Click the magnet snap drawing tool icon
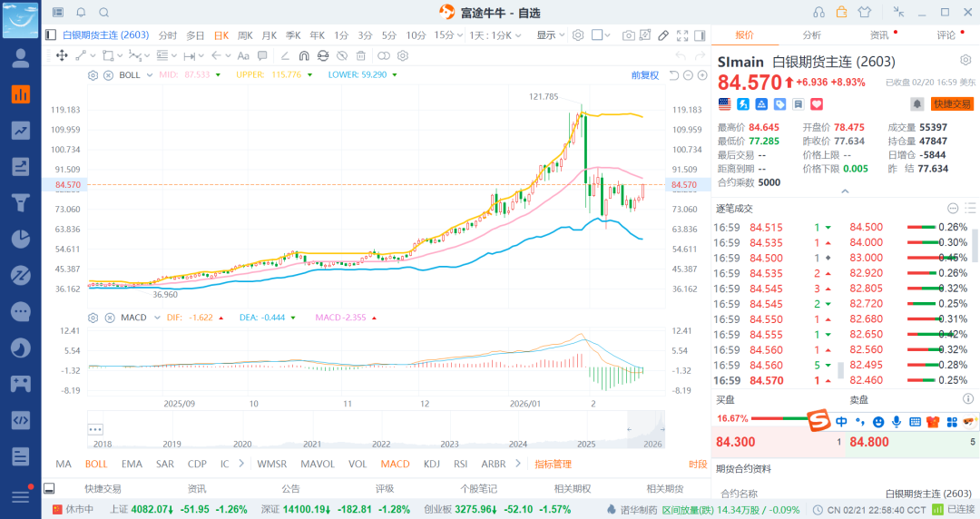 tap(304, 55)
